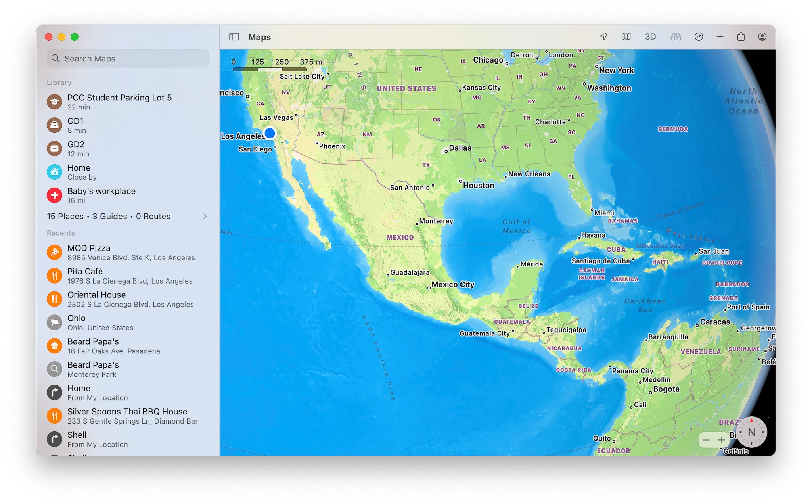
Task: Click the GD1 briefcase icon
Action: click(54, 125)
